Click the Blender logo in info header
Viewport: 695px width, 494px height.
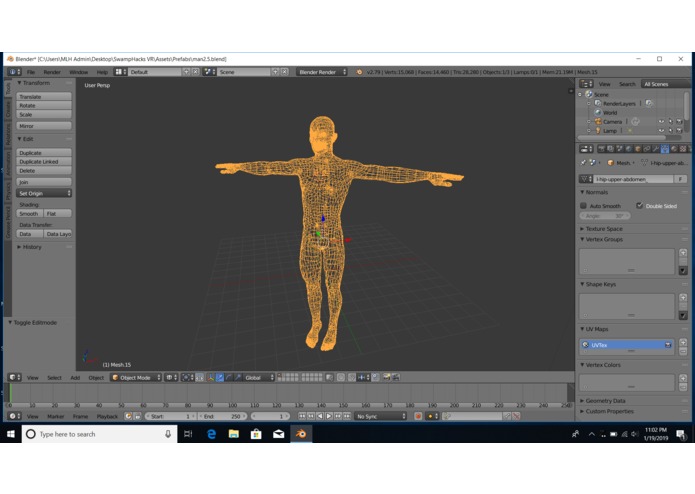tap(359, 72)
